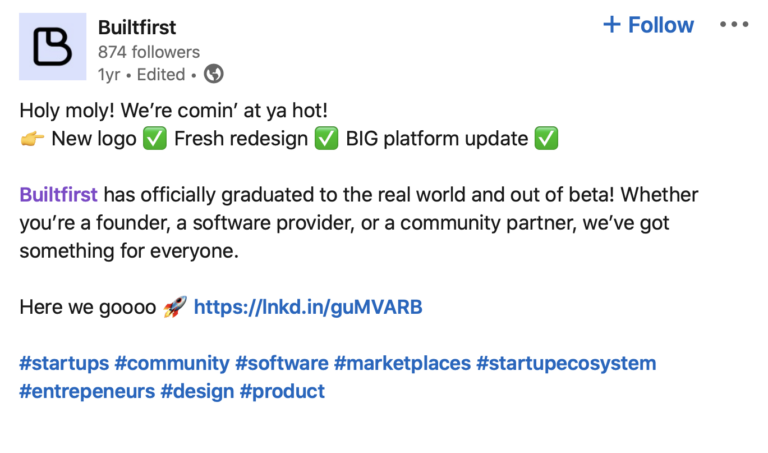
Task: Click the purple Builtfirst mention in post
Action: pos(59,194)
